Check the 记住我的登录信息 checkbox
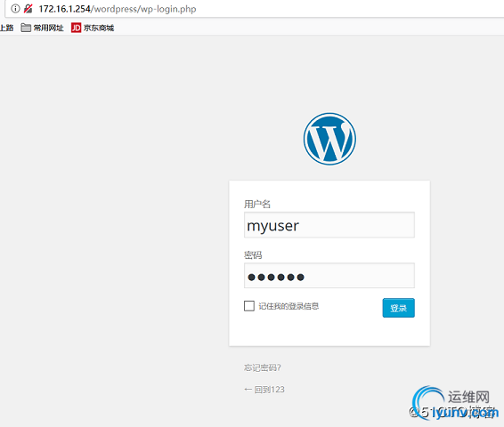The height and width of the screenshot is (427, 504). 249,306
